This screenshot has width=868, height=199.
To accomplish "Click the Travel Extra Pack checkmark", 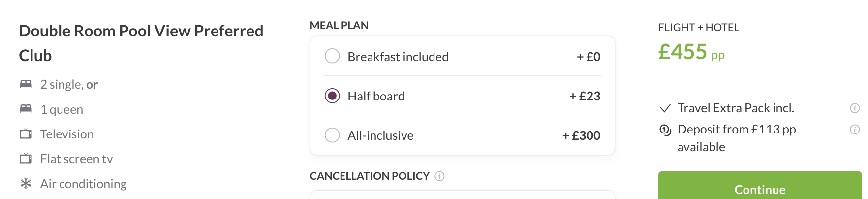I will click(665, 108).
